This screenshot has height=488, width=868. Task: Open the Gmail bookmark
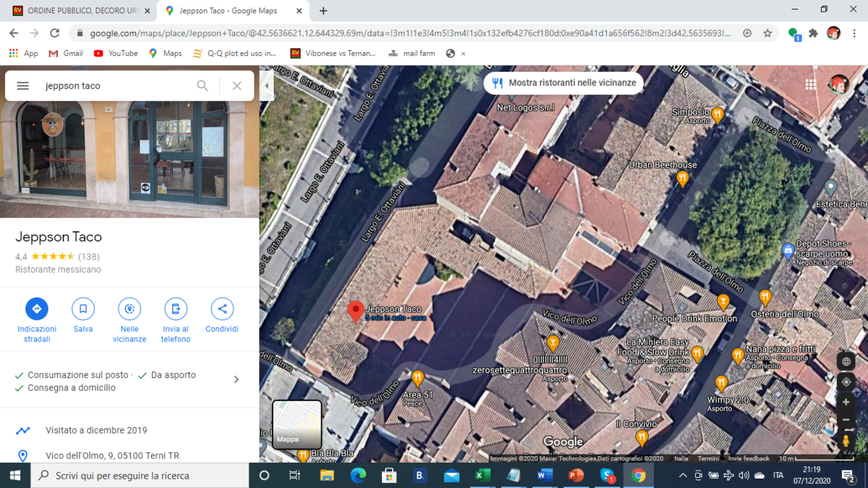click(66, 54)
